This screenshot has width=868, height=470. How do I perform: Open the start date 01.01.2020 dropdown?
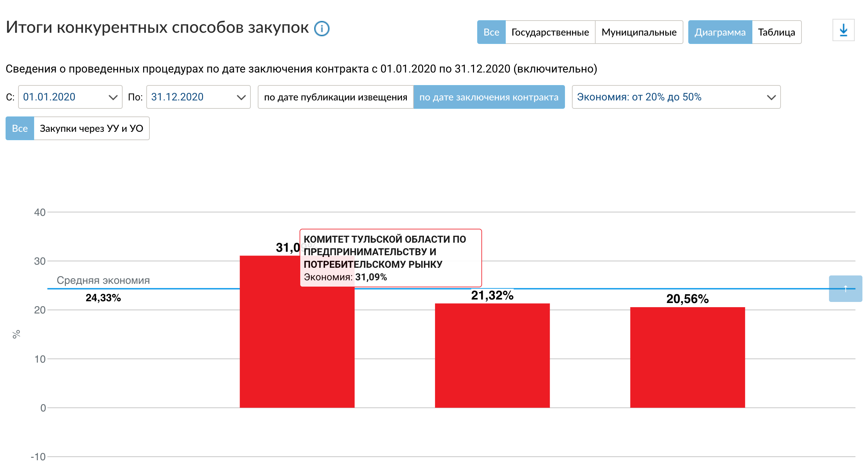pos(70,97)
